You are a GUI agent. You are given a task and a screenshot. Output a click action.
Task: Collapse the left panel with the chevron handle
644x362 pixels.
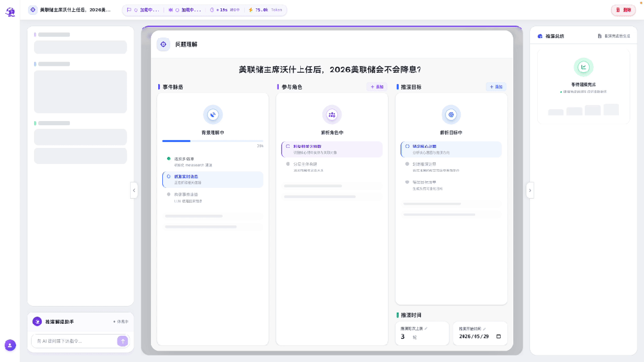(x=134, y=190)
